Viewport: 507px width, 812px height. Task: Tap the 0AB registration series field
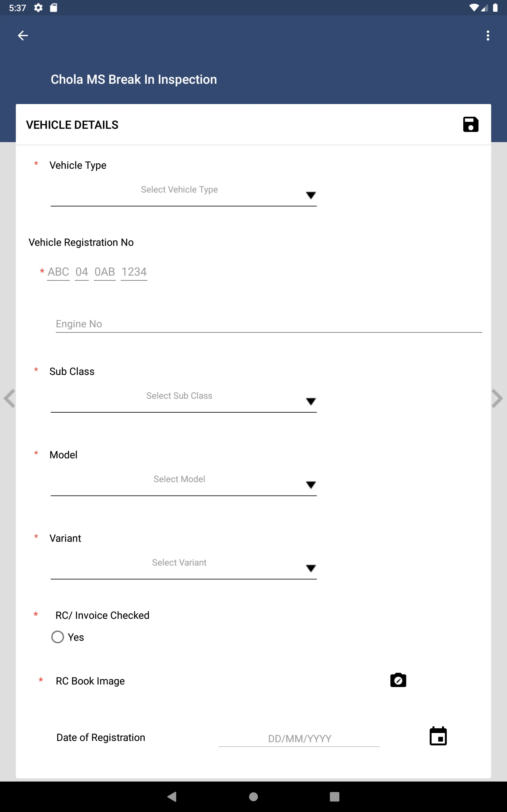pos(105,272)
